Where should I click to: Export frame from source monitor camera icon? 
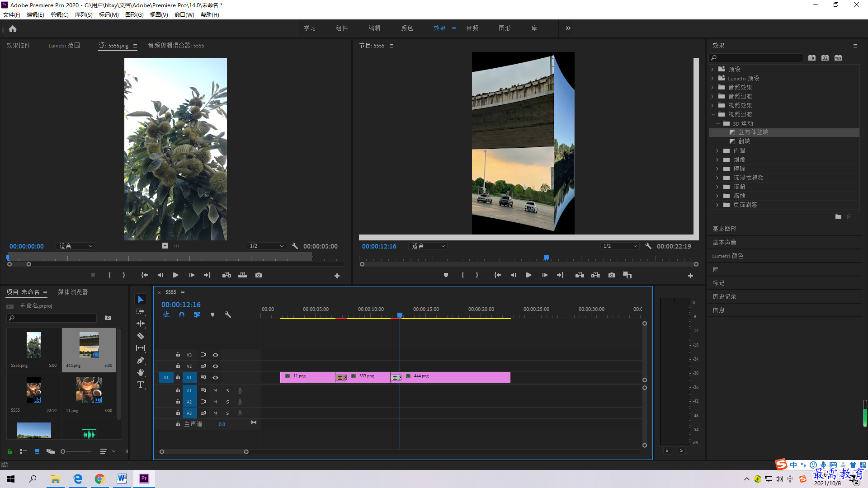click(259, 275)
